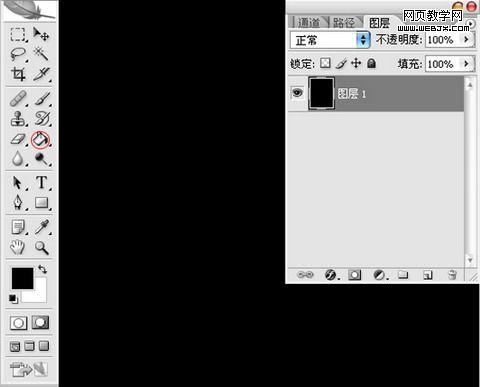The height and width of the screenshot is (387, 480).
Task: Select the Notes tool
Action: coord(18,227)
